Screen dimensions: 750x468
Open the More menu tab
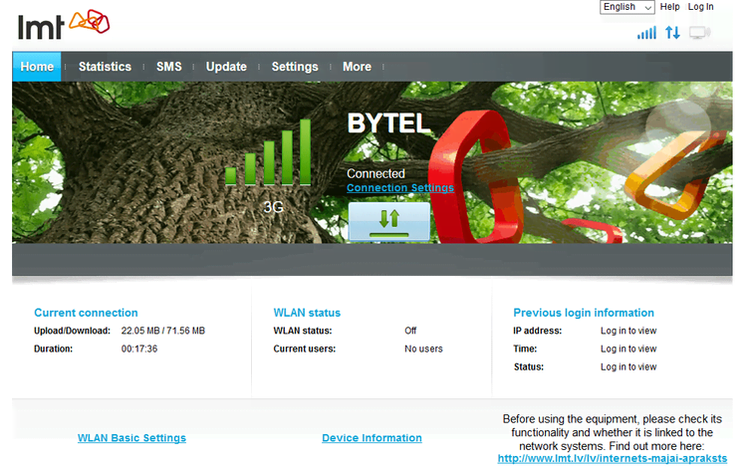coord(357,67)
